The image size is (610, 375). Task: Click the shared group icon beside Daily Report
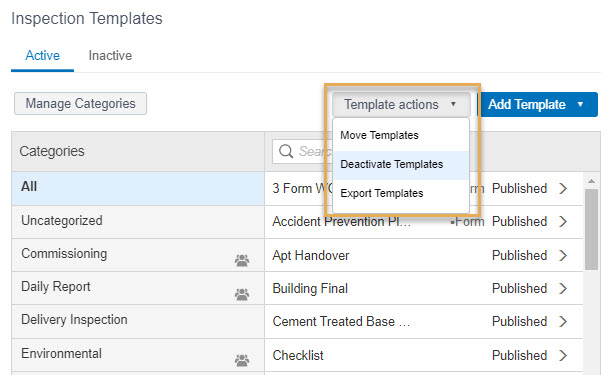tap(242, 294)
